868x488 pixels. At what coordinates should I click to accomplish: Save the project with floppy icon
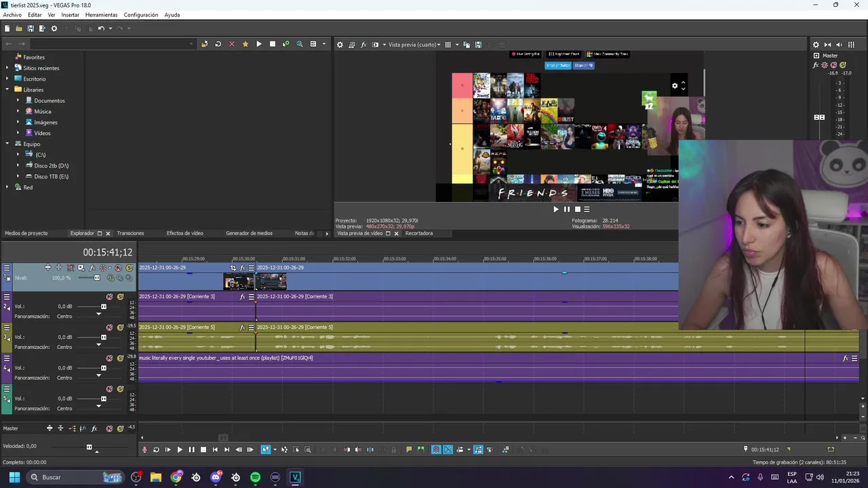click(31, 28)
